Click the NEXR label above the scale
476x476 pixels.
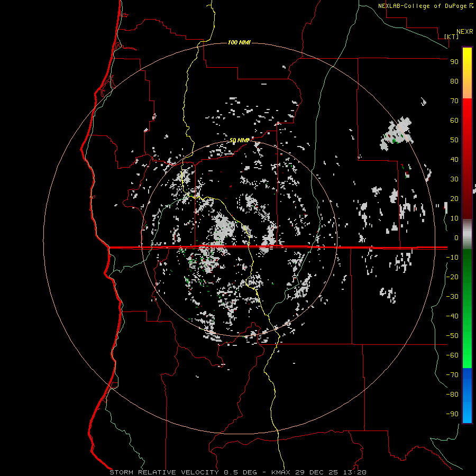click(464, 32)
